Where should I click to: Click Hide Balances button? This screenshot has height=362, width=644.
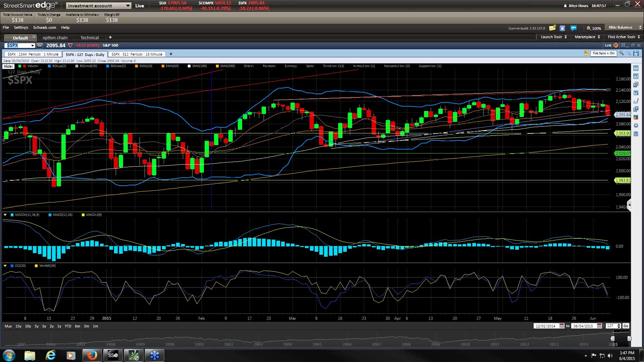tap(620, 27)
